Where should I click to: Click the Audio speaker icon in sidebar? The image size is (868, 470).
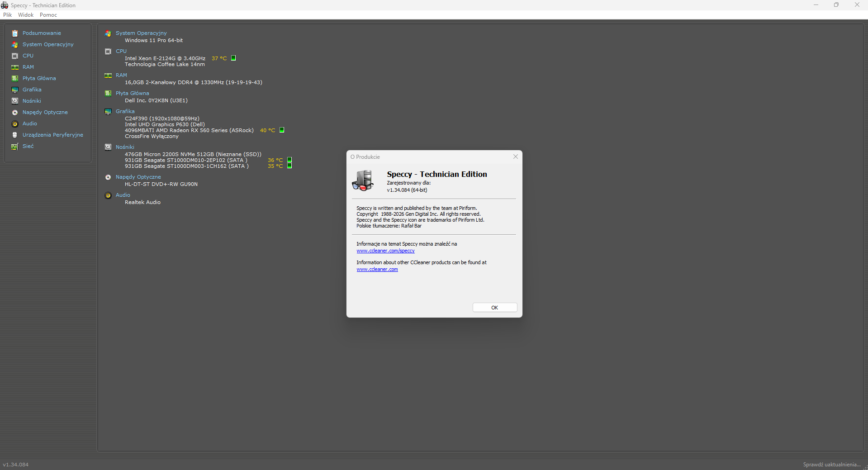coord(15,123)
